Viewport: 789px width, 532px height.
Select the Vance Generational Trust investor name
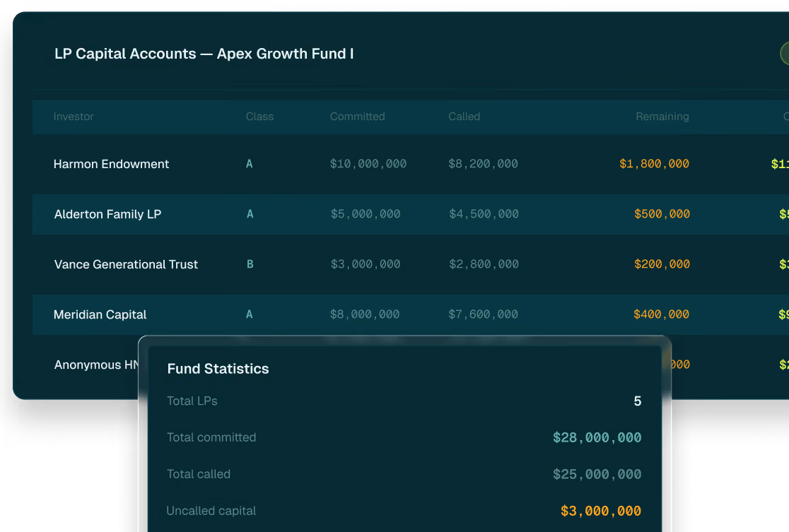click(x=126, y=264)
